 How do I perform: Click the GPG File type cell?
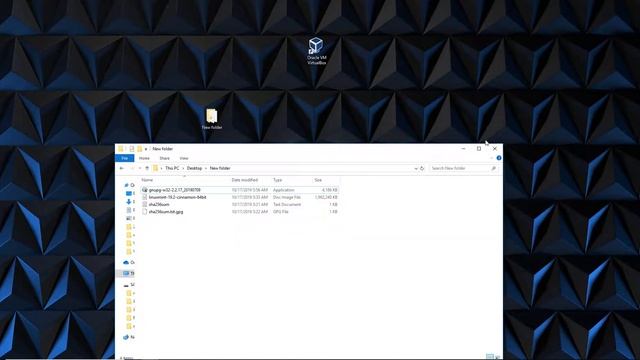pyautogui.click(x=280, y=212)
